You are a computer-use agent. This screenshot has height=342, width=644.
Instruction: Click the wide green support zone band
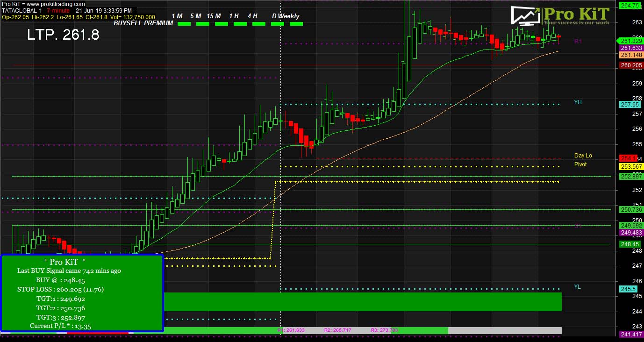[x=362, y=302]
